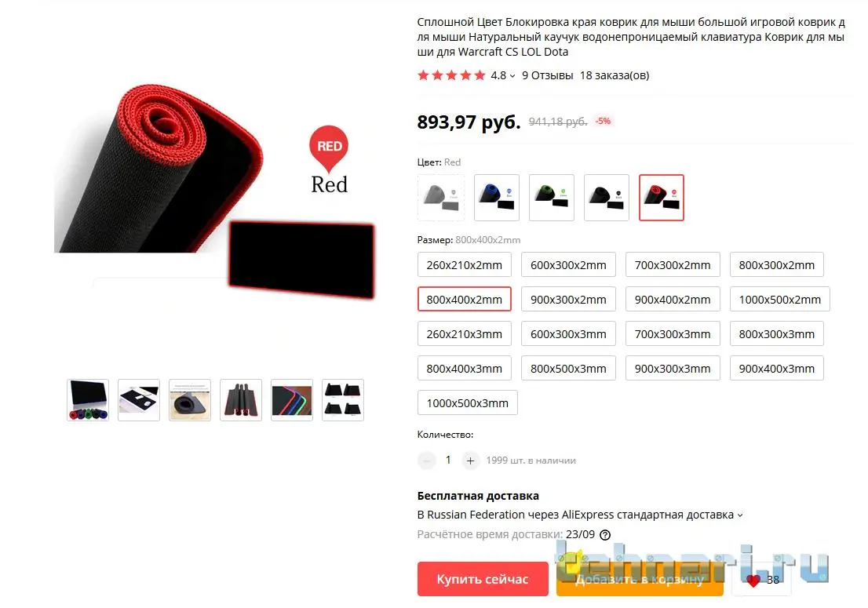Pick the 800x500x3mm size

[568, 369]
